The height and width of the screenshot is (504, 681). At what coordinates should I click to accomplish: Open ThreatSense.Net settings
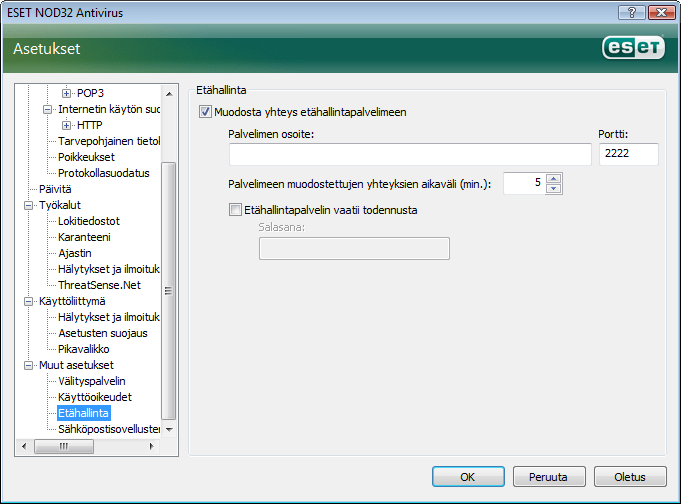pos(99,285)
